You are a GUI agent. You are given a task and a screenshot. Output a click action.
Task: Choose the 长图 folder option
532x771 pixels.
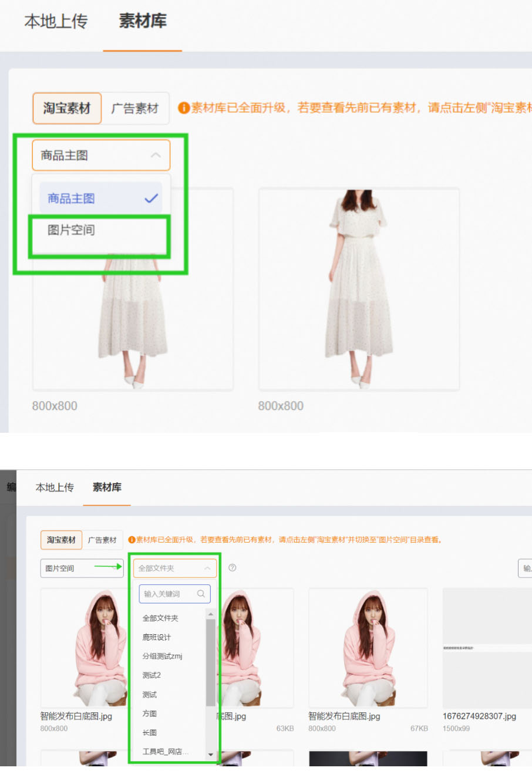[x=150, y=733]
